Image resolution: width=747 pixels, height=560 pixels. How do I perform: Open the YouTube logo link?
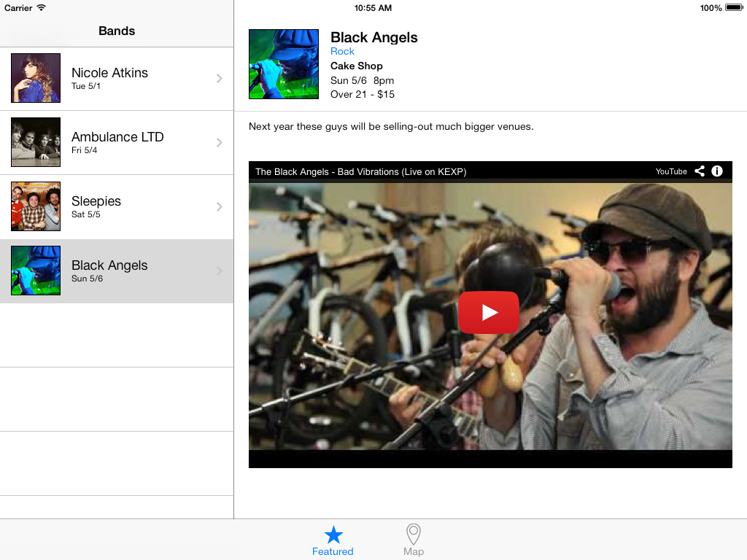[x=671, y=171]
